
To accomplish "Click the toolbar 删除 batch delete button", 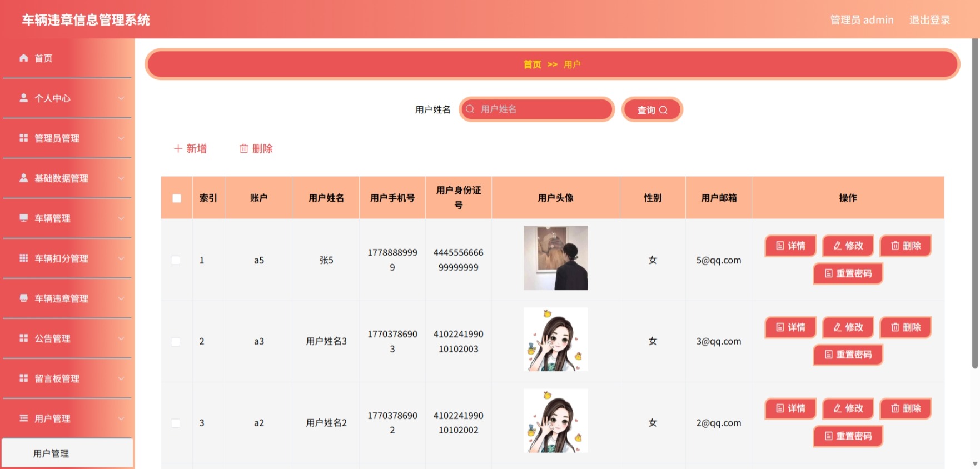I will [256, 148].
